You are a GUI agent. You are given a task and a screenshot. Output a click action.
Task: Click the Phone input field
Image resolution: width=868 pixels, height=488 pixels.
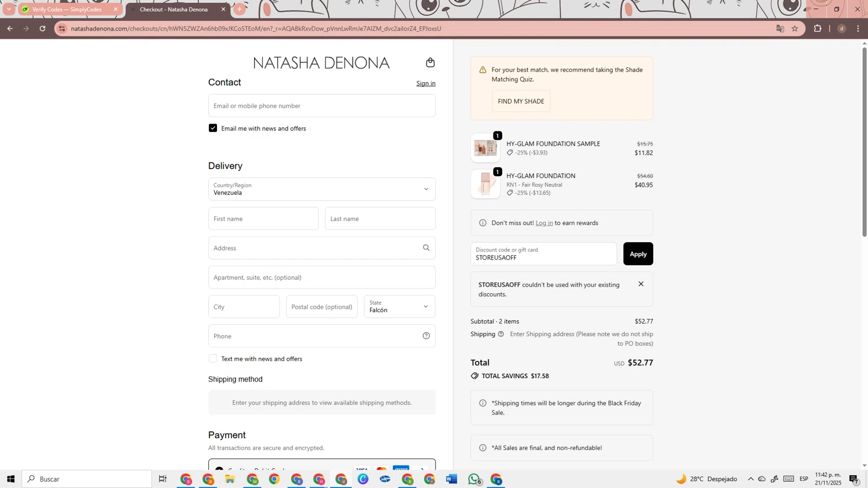[x=322, y=336]
